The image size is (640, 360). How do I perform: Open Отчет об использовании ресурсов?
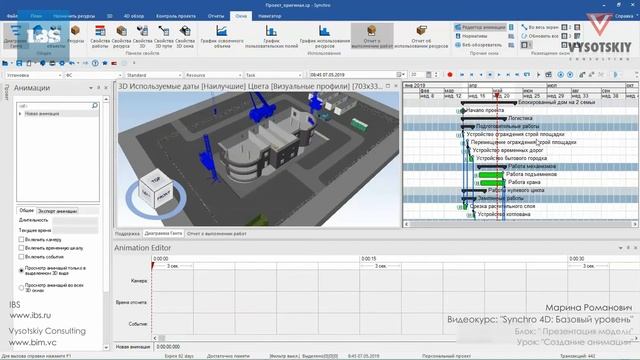tap(421, 37)
